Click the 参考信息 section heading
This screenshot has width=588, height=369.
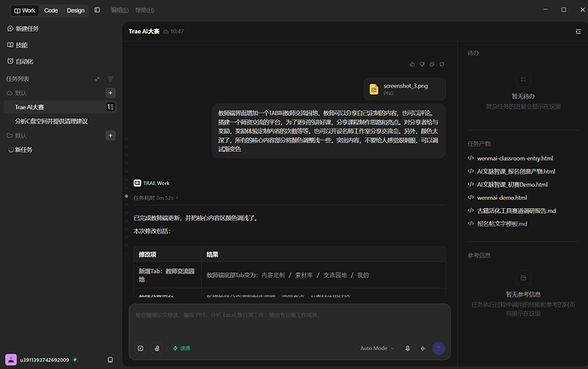point(479,256)
